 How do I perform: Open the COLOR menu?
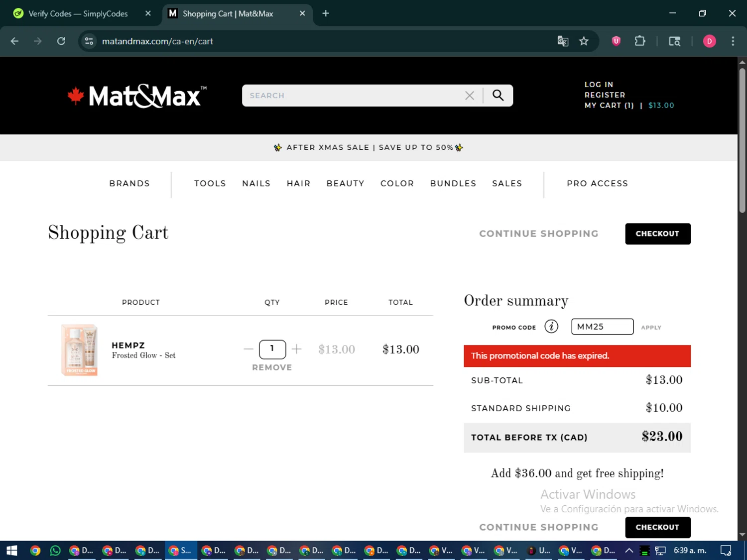point(397,184)
